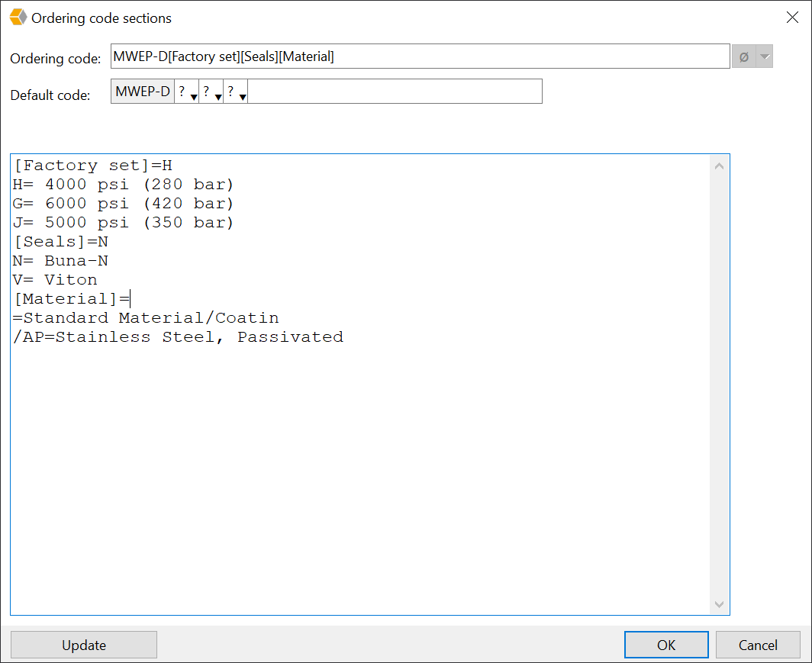Click the [Seals]=N line in the editor
This screenshot has height=663, width=812.
point(60,241)
